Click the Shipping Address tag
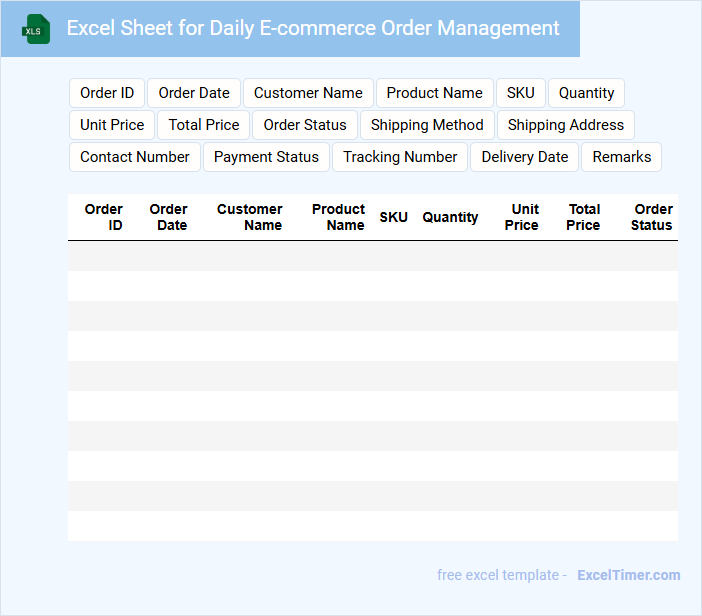Image resolution: width=702 pixels, height=616 pixels. pyautogui.click(x=565, y=125)
